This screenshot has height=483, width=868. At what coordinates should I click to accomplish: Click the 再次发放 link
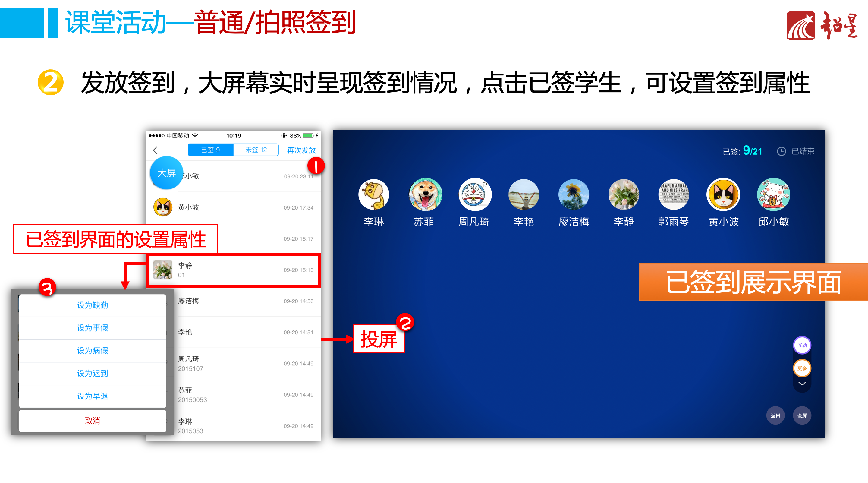pyautogui.click(x=301, y=150)
